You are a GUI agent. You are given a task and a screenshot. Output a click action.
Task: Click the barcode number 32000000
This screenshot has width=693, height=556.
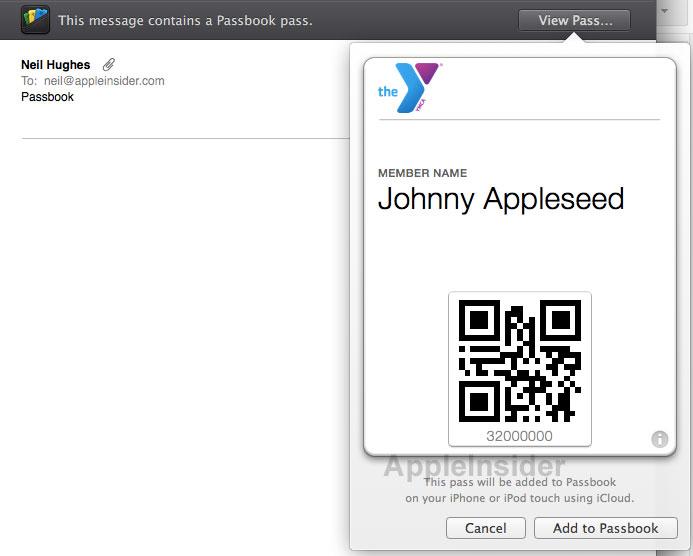(x=519, y=436)
